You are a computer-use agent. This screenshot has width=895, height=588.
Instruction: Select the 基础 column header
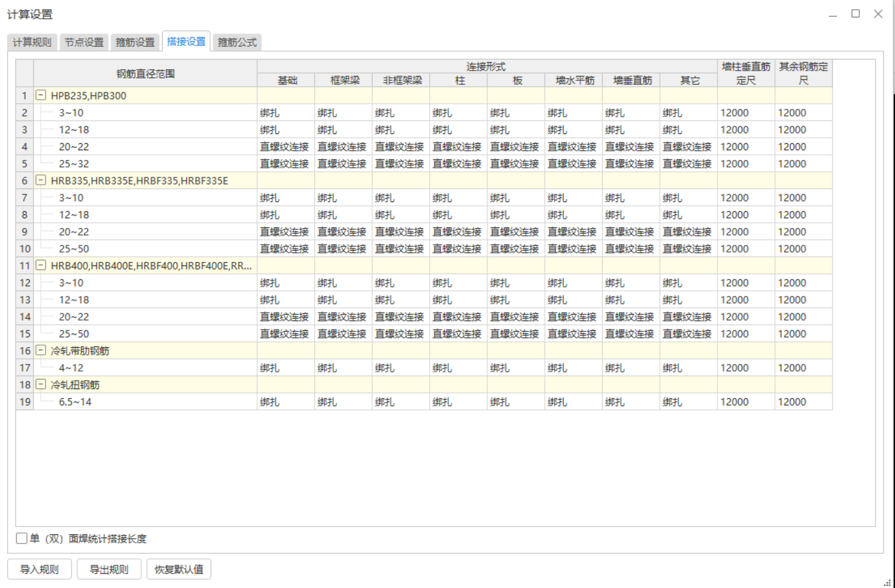286,80
